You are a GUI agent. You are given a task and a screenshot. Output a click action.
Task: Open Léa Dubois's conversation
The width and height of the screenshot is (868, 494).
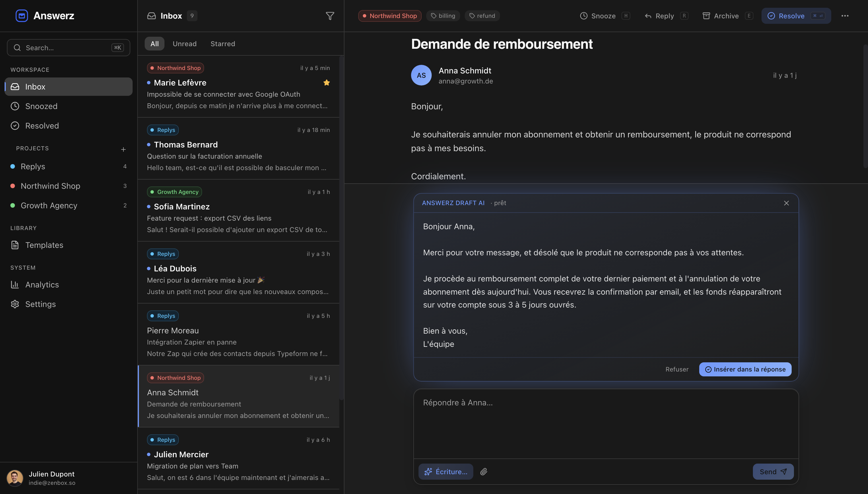pyautogui.click(x=238, y=273)
